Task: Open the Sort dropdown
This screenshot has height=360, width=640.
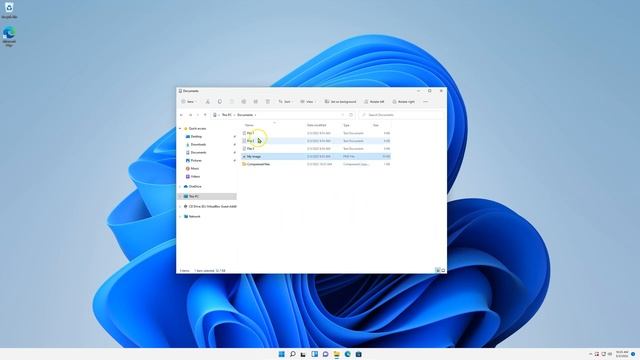Action: (285, 102)
